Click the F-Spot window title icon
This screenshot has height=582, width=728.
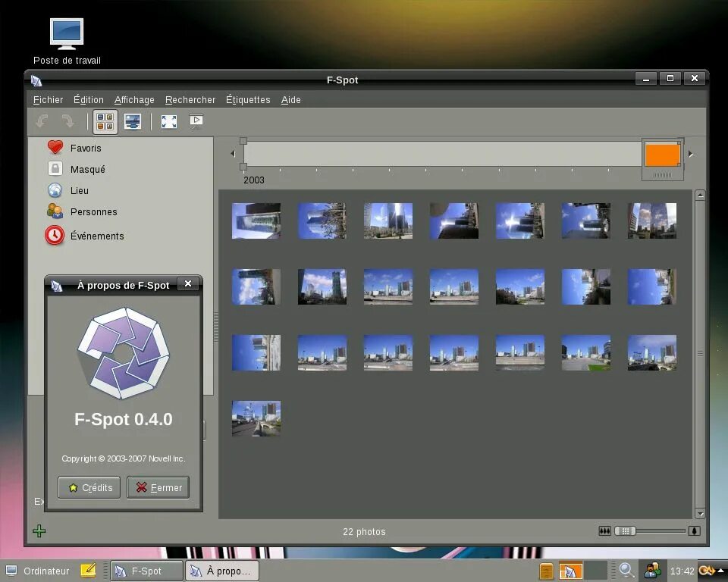click(36, 80)
